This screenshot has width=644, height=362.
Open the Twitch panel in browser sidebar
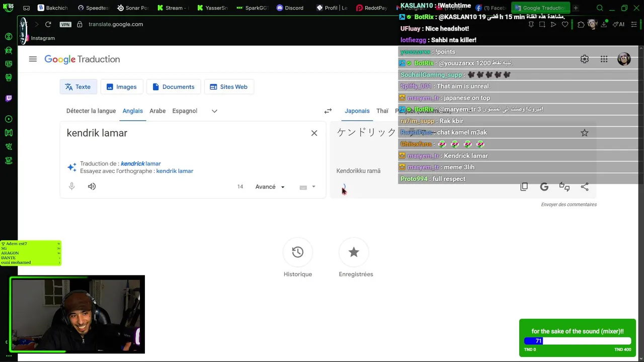point(8,99)
